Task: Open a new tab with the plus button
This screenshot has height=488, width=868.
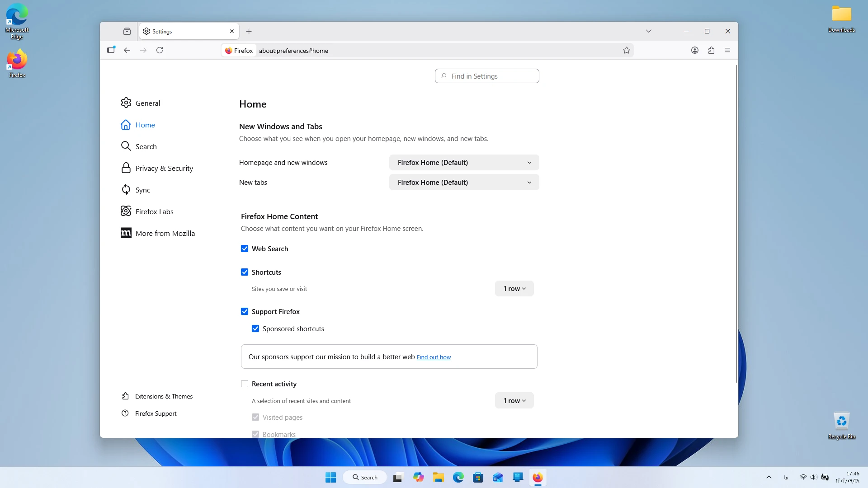Action: (x=249, y=31)
